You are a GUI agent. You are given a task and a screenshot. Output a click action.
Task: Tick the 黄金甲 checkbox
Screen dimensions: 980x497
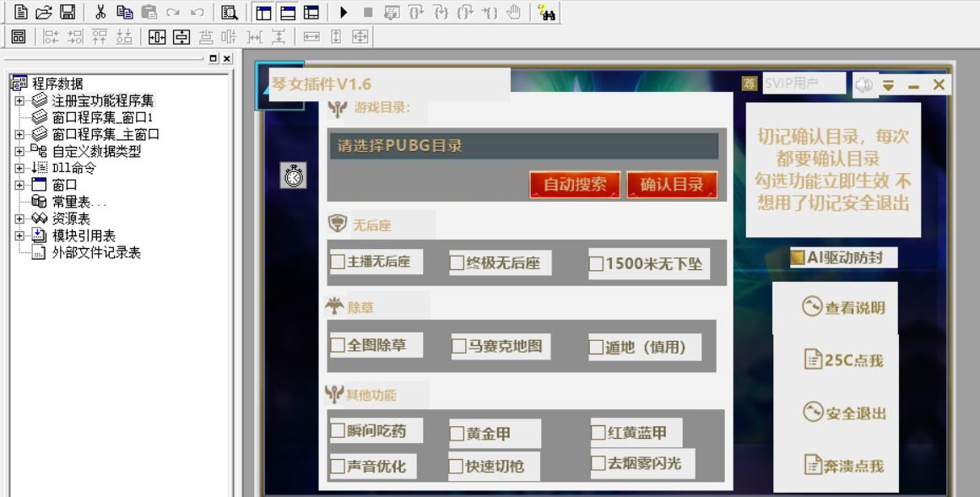point(457,433)
